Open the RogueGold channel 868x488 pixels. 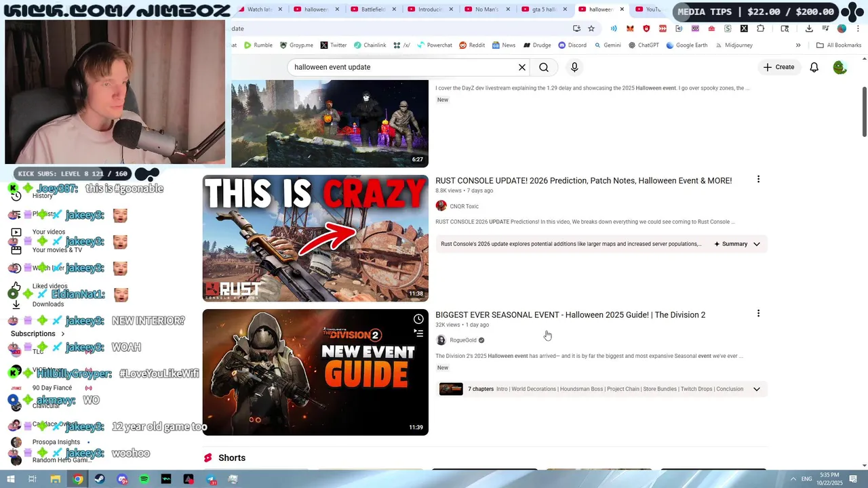pos(463,340)
